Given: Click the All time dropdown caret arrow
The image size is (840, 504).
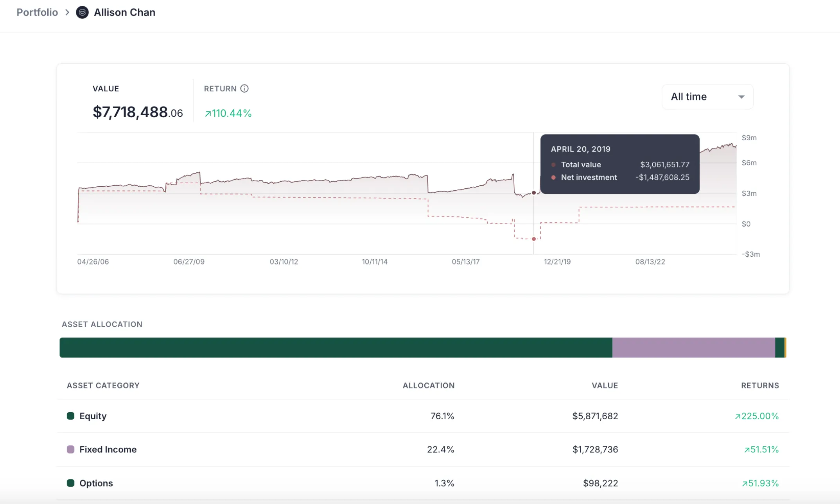Looking at the screenshot, I should pos(741,97).
